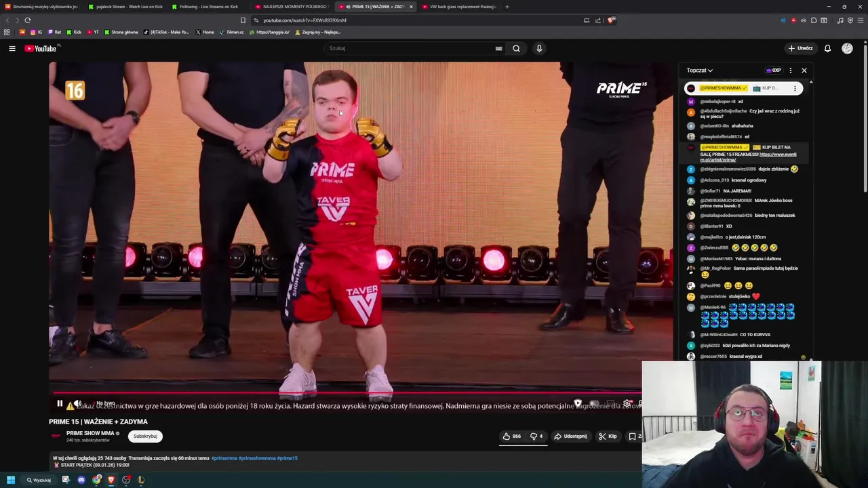The image size is (868, 488).
Task: Select chat user @adamKO-i8n
Action: coord(714,126)
